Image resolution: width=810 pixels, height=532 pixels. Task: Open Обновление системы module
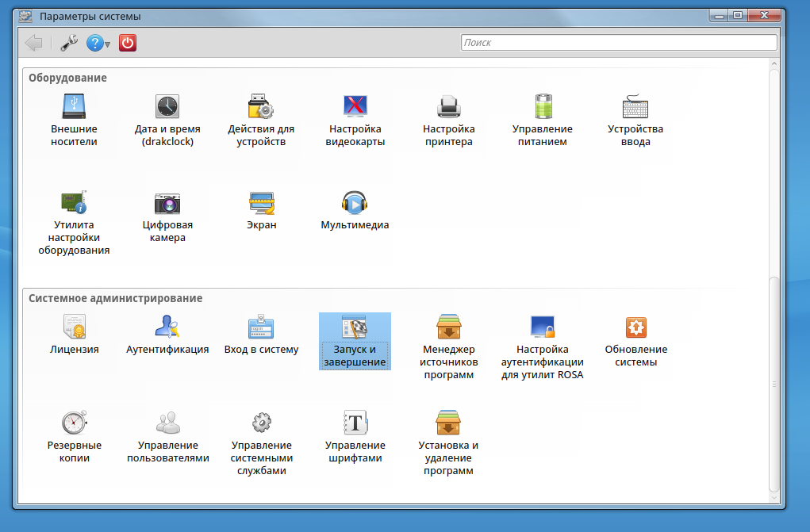(635, 341)
